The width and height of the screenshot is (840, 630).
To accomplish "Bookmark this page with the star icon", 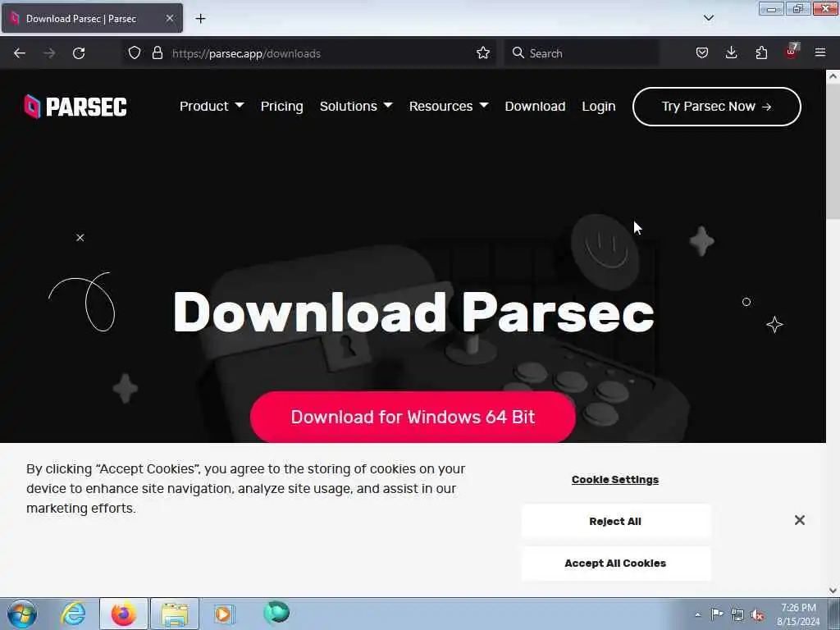I will (482, 53).
